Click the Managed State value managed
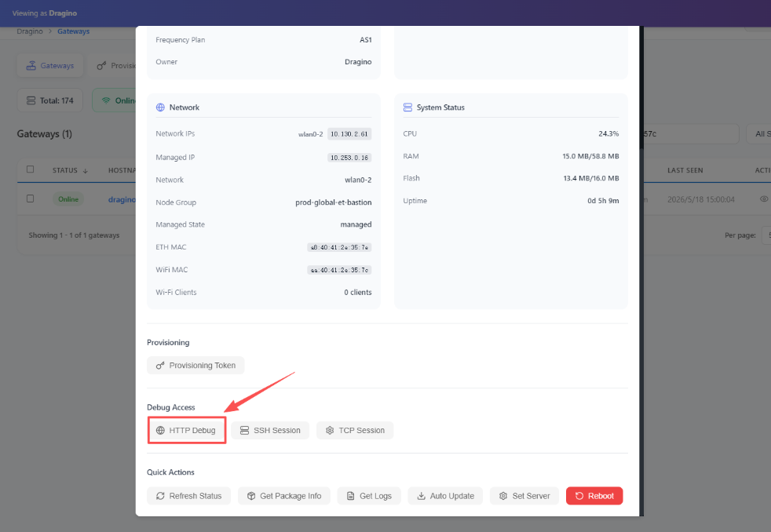Screen dimensions: 771x532 point(356,224)
